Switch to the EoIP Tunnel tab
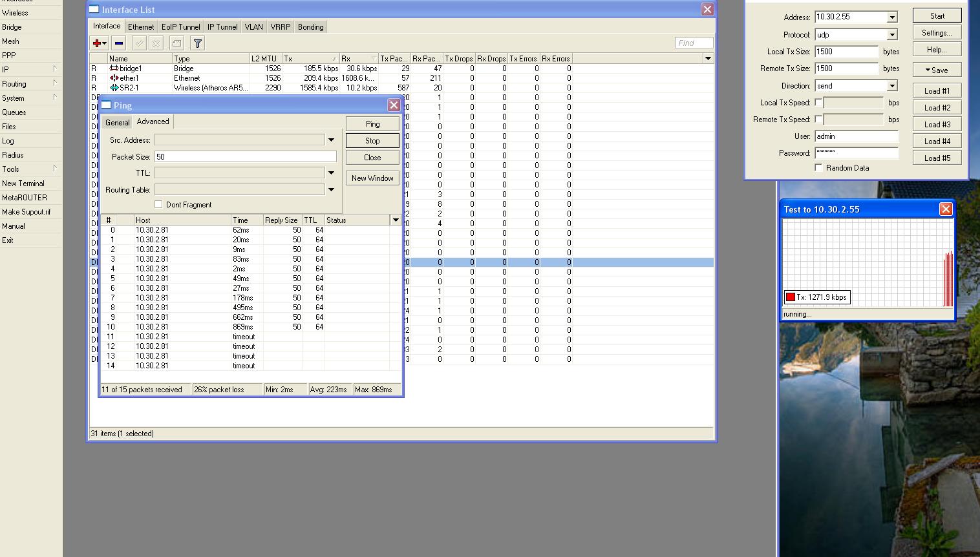980x557 pixels. tap(180, 27)
